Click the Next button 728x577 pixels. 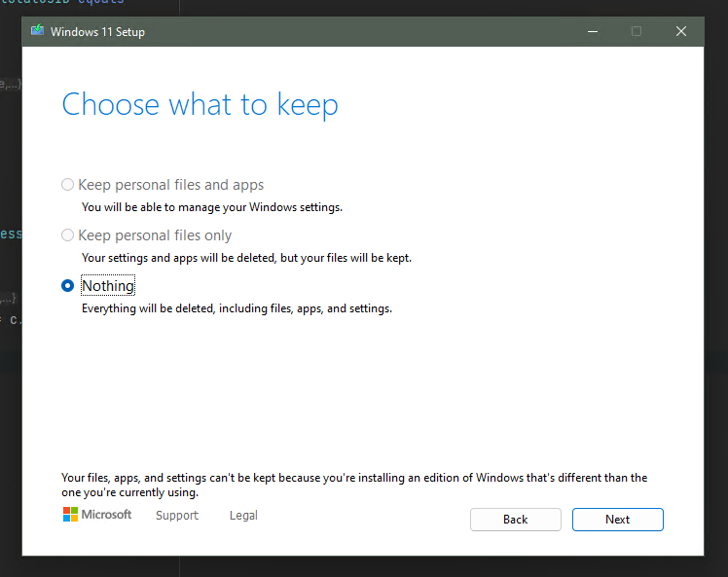click(x=617, y=520)
